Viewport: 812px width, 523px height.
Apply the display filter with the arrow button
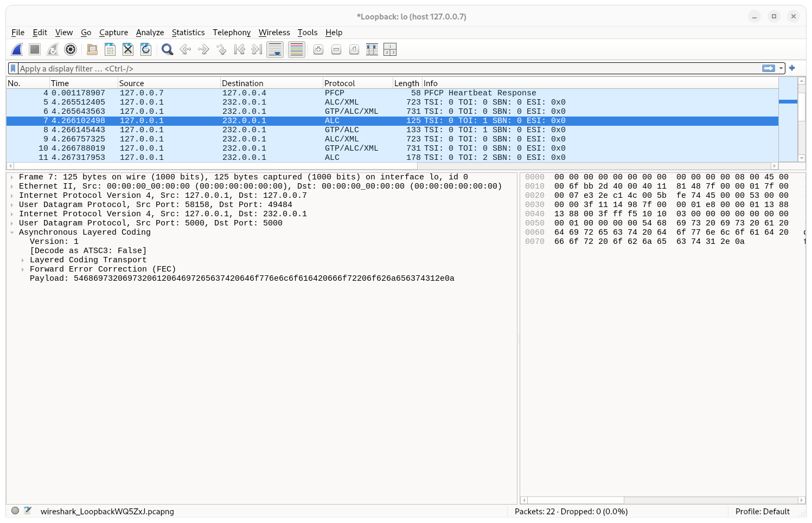[769, 68]
